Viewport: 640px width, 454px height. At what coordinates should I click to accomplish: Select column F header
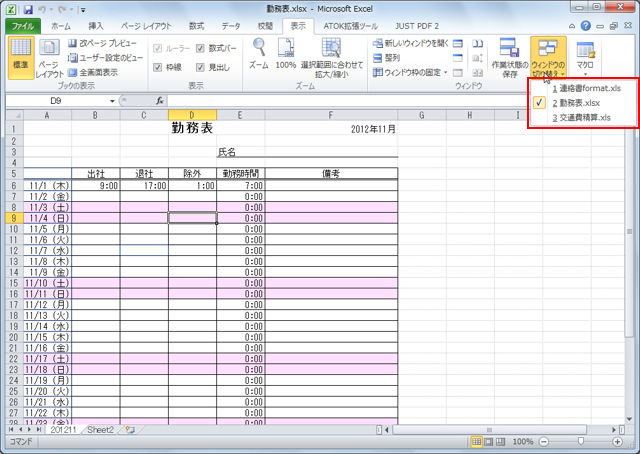[331, 115]
